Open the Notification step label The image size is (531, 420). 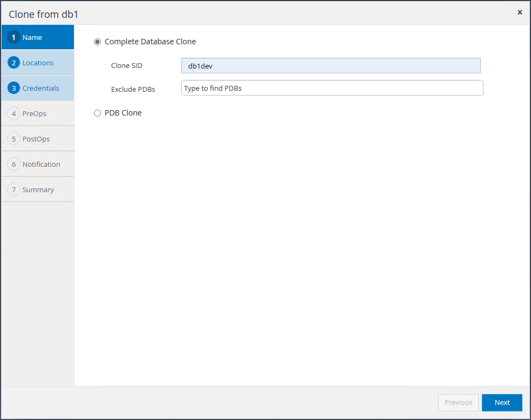(41, 164)
